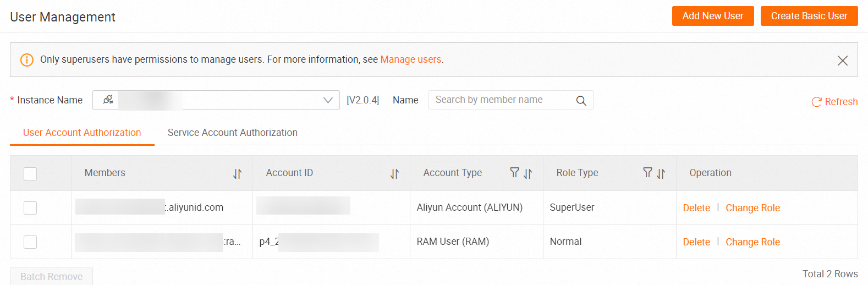Screen dimensions: 868x285
Task: Change Role for the RAM User
Action: click(x=752, y=242)
